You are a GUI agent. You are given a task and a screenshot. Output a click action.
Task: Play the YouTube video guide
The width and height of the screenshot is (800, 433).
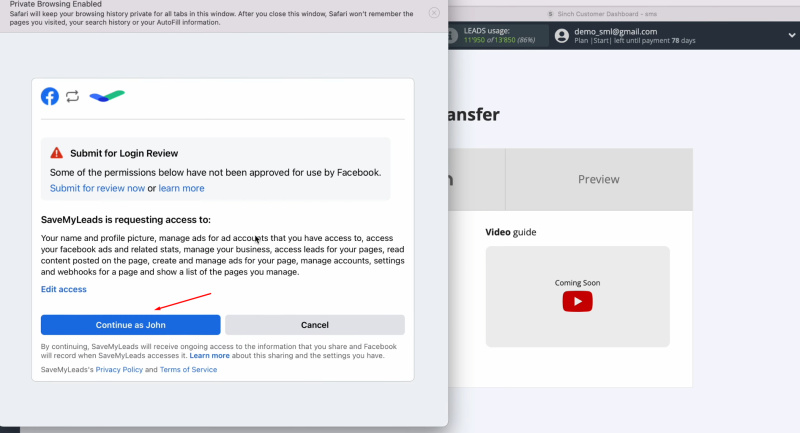(x=577, y=301)
